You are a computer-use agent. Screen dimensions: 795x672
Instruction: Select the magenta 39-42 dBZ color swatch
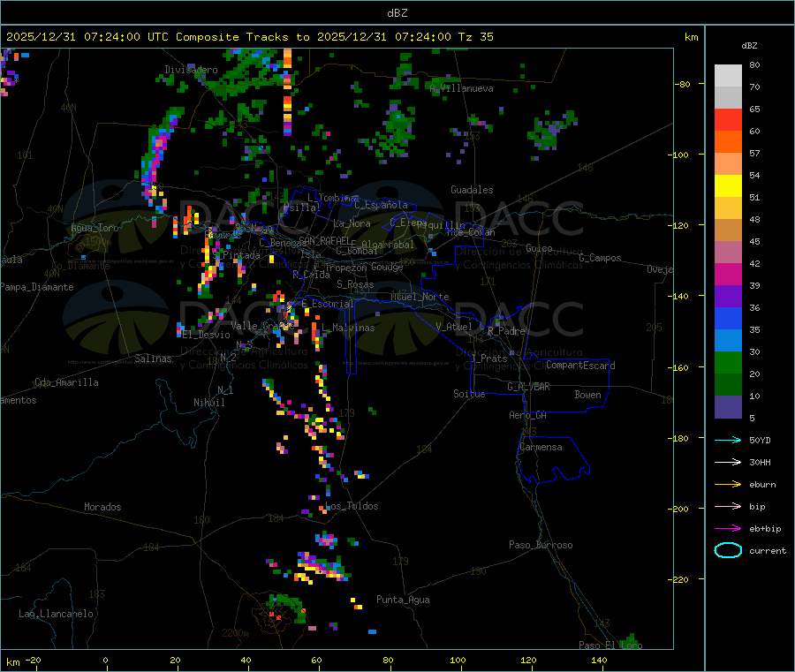pyautogui.click(x=728, y=274)
